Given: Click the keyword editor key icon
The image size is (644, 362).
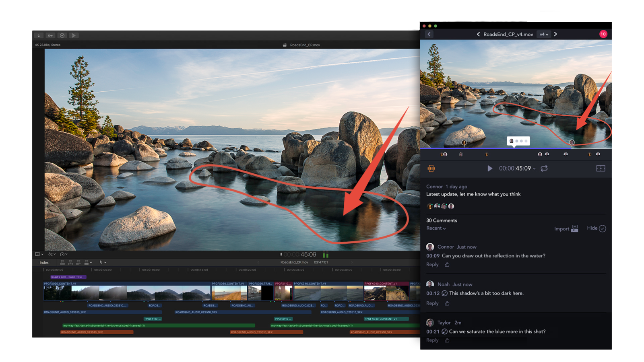Looking at the screenshot, I should [50, 35].
